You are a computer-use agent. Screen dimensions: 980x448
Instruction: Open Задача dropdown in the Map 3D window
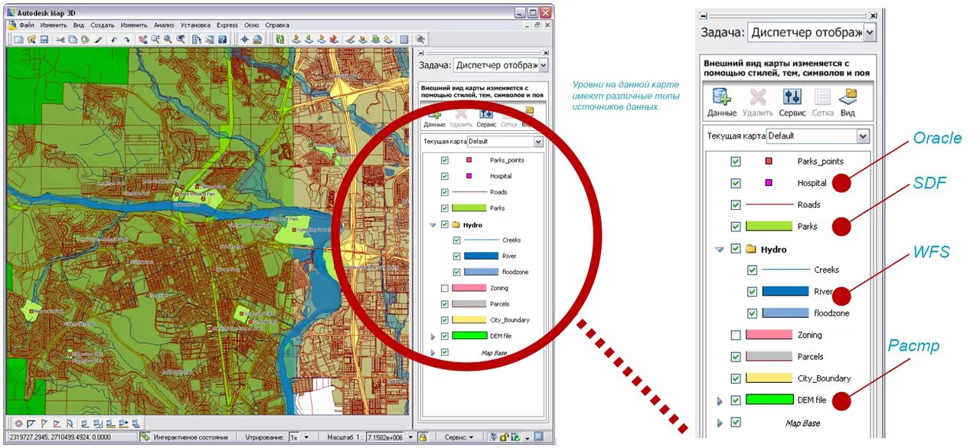(x=543, y=66)
